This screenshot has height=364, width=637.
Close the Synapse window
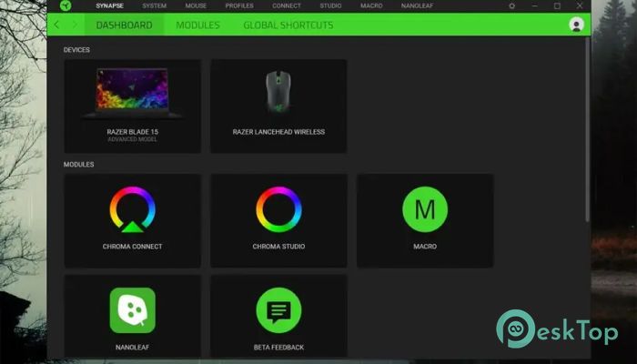tap(580, 5)
